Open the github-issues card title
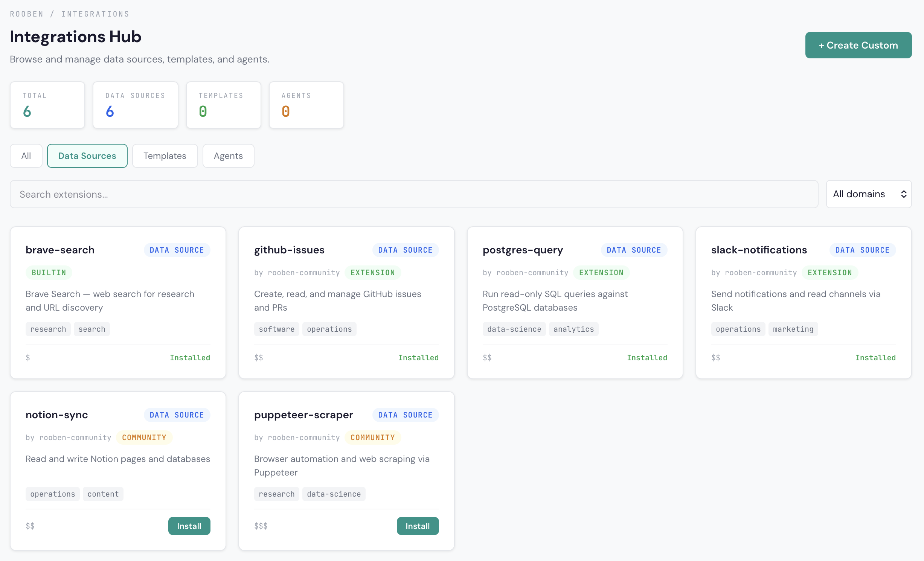The image size is (924, 561). pyautogui.click(x=289, y=250)
